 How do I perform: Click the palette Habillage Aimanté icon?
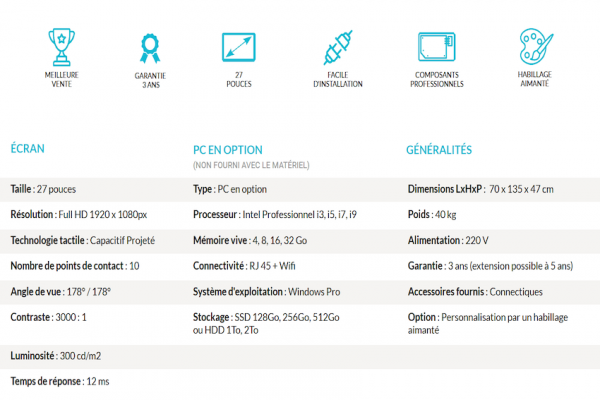click(536, 46)
